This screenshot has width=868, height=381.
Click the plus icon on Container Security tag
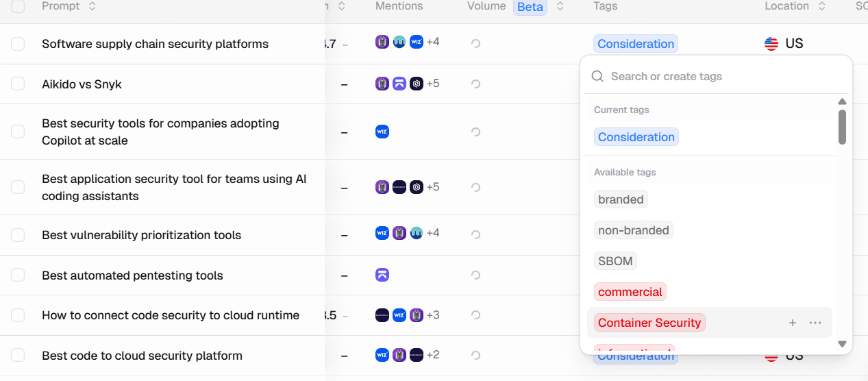click(x=793, y=323)
